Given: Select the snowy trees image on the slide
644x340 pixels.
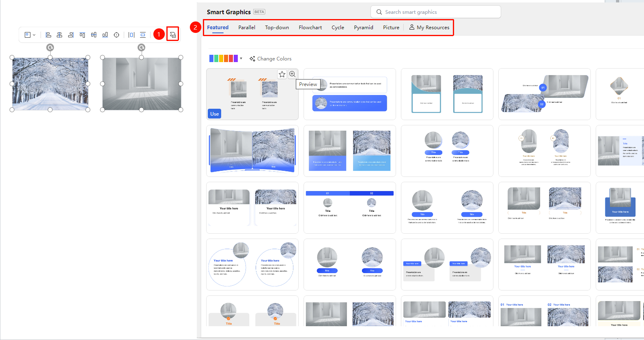Looking at the screenshot, I should 50,84.
